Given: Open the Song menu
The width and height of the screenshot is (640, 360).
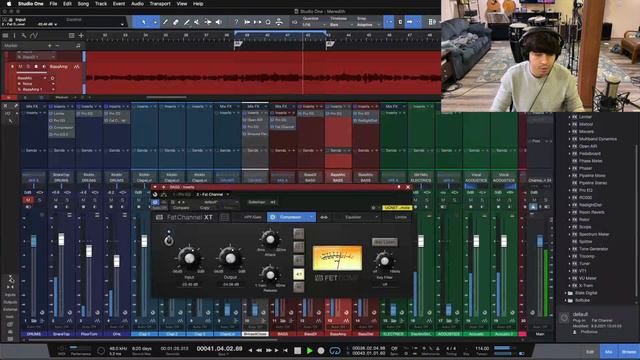Looking at the screenshot, I should tap(83, 4).
